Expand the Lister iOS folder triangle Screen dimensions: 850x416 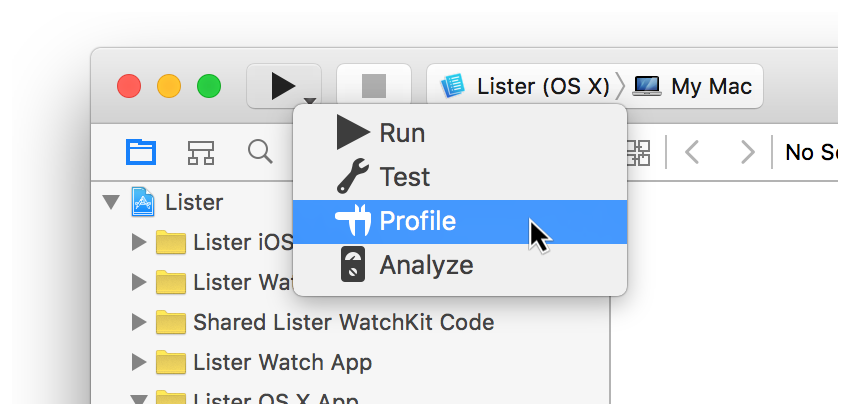pyautogui.click(x=139, y=243)
